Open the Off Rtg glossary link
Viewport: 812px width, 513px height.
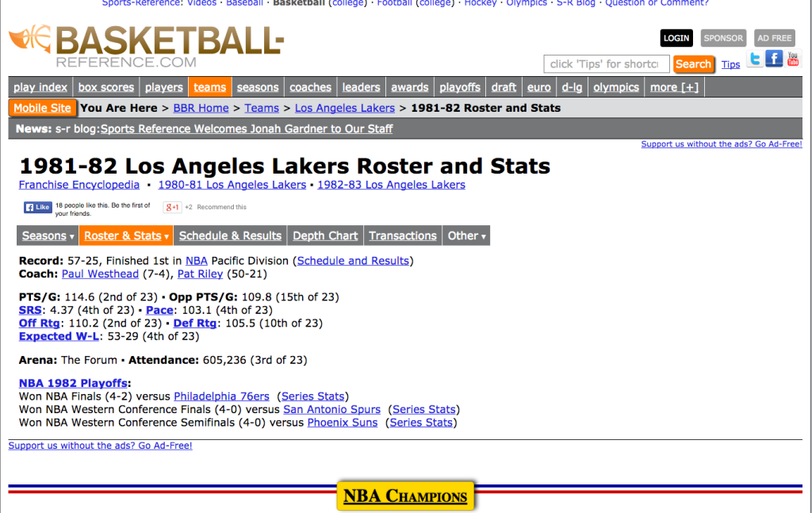[40, 323]
